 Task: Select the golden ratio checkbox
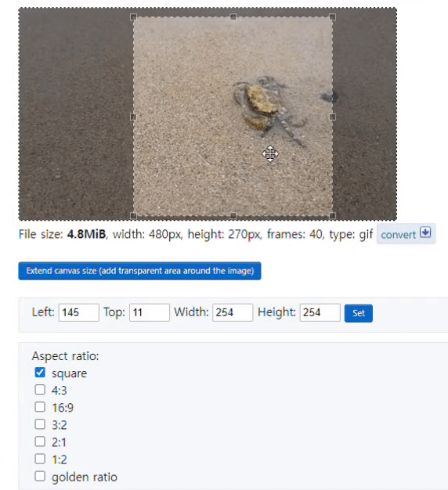[x=40, y=476]
